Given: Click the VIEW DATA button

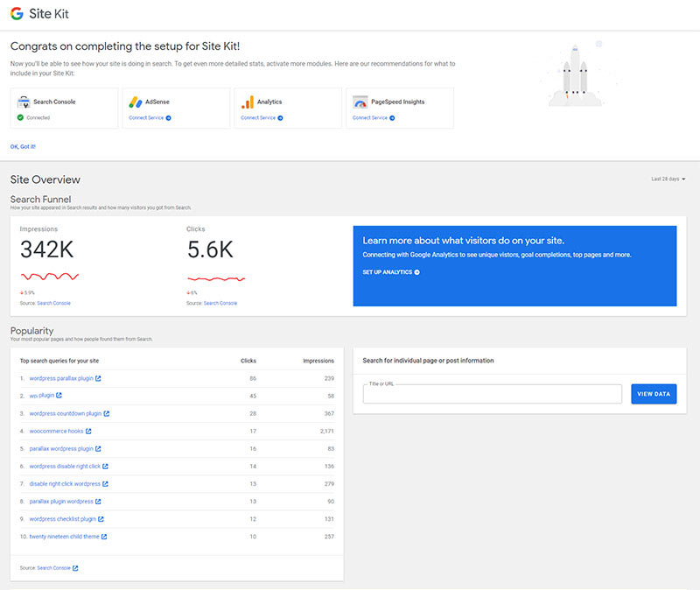Looking at the screenshot, I should tap(654, 394).
